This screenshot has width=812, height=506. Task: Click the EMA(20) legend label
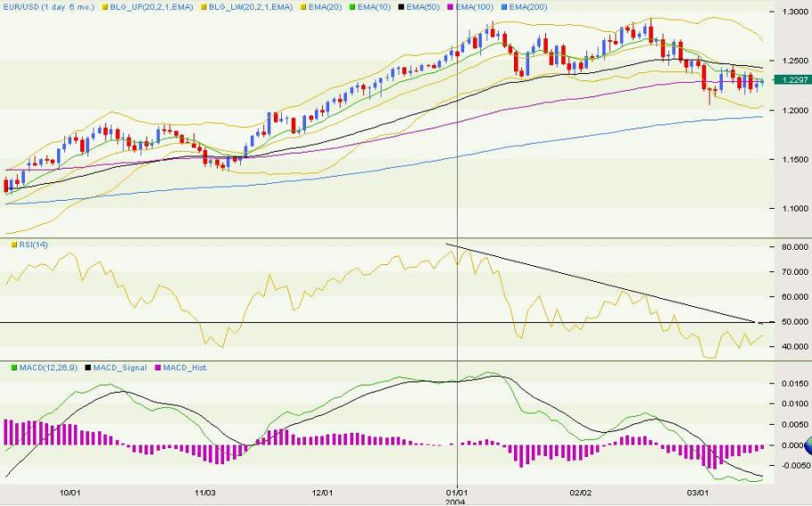(325, 7)
